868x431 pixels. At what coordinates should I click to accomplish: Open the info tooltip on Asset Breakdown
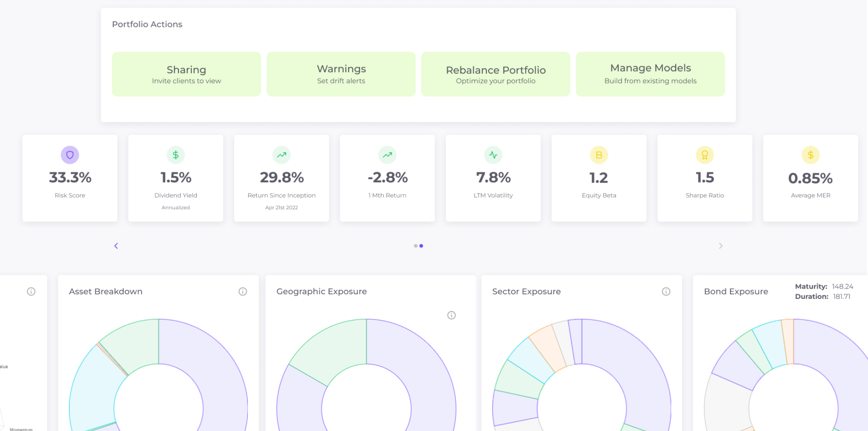click(x=243, y=291)
